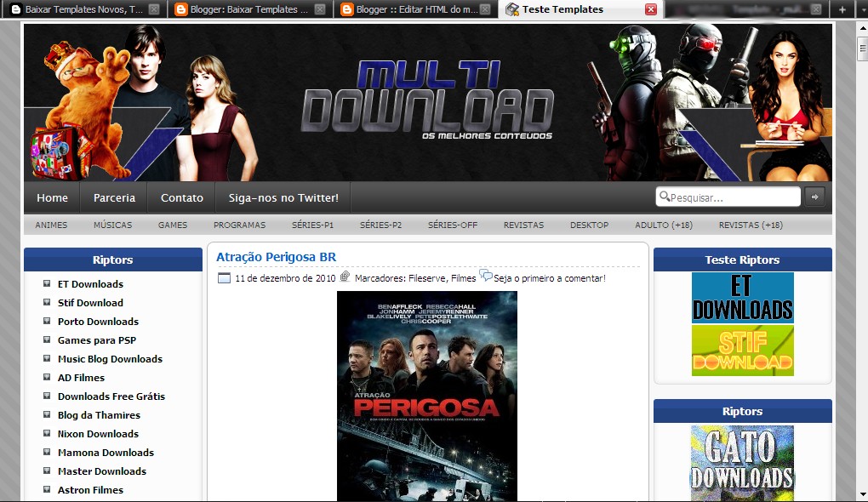
Task: Click the magnifier icon in search box
Action: coord(665,196)
